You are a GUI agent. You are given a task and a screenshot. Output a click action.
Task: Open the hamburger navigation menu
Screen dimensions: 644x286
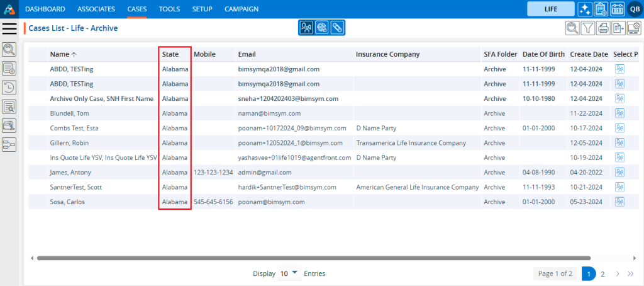(9, 28)
